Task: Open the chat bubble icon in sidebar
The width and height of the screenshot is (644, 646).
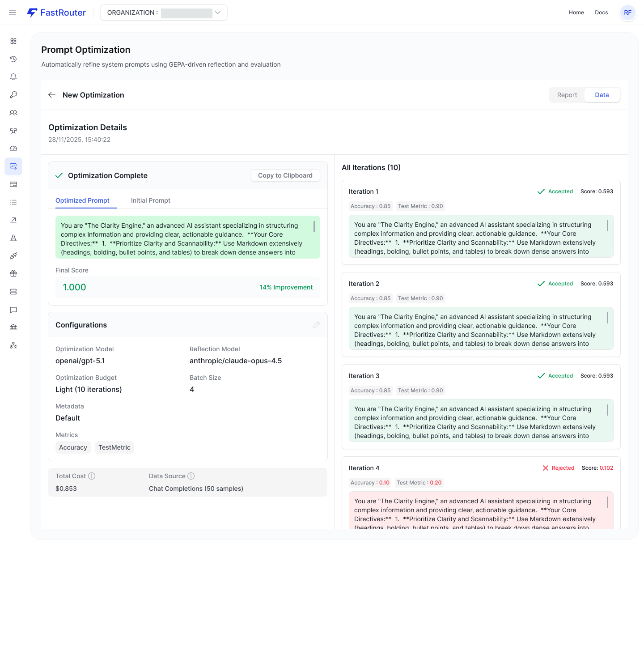Action: [x=13, y=310]
